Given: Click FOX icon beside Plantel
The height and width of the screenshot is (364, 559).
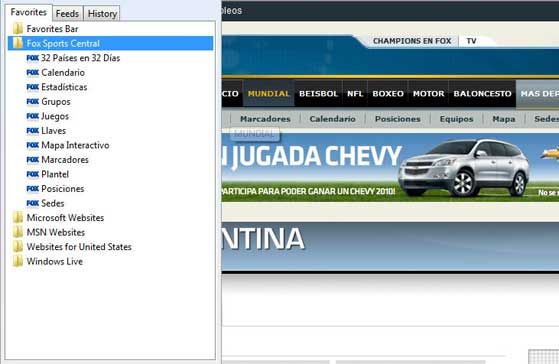Looking at the screenshot, I should (x=32, y=174).
